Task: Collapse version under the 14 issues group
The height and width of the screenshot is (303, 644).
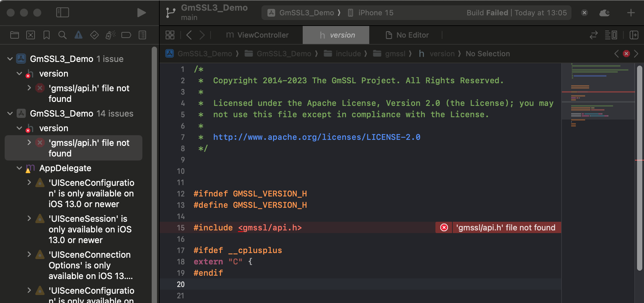Action: (19, 128)
